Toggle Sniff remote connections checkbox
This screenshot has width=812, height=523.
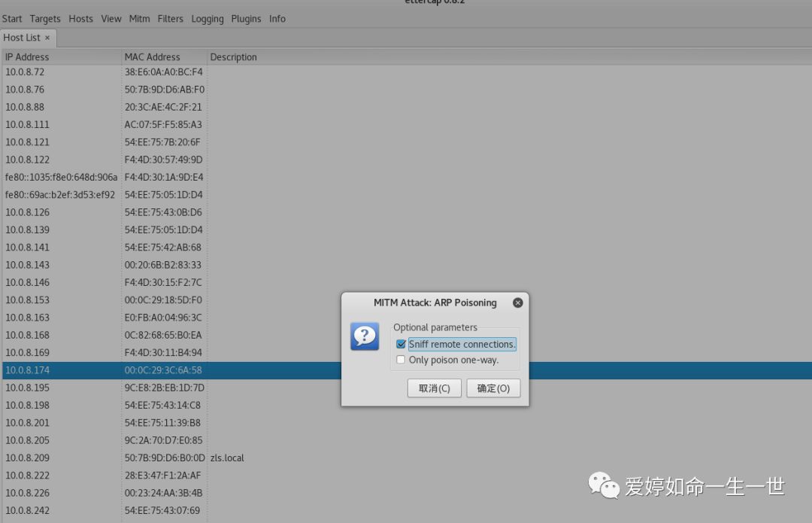tap(401, 344)
